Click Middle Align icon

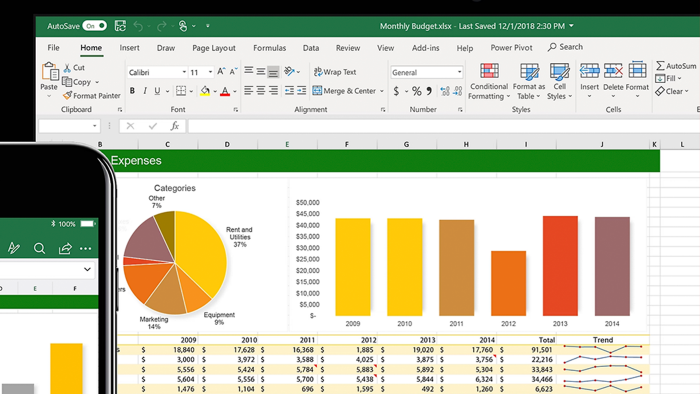click(x=261, y=71)
